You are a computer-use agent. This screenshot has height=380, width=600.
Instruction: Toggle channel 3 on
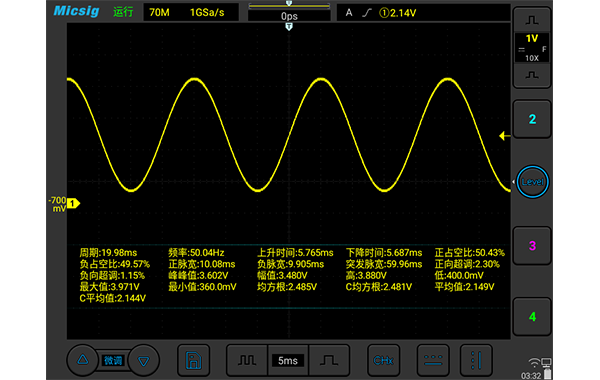532,246
